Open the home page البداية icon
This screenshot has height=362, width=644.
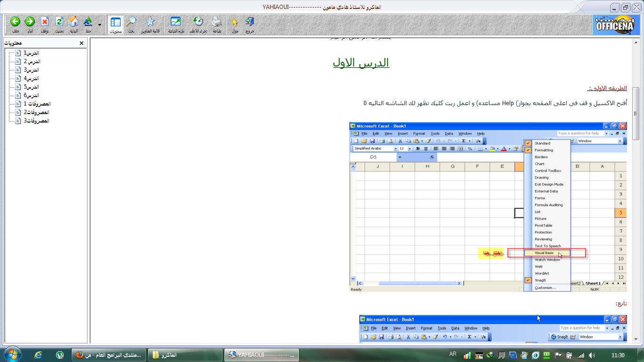(x=74, y=25)
